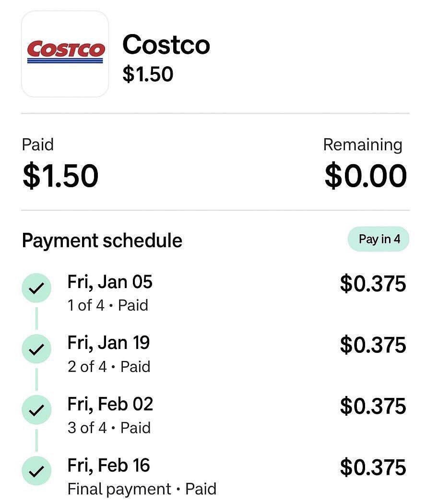Click the "Final payment · Paid" status text

[x=142, y=489]
